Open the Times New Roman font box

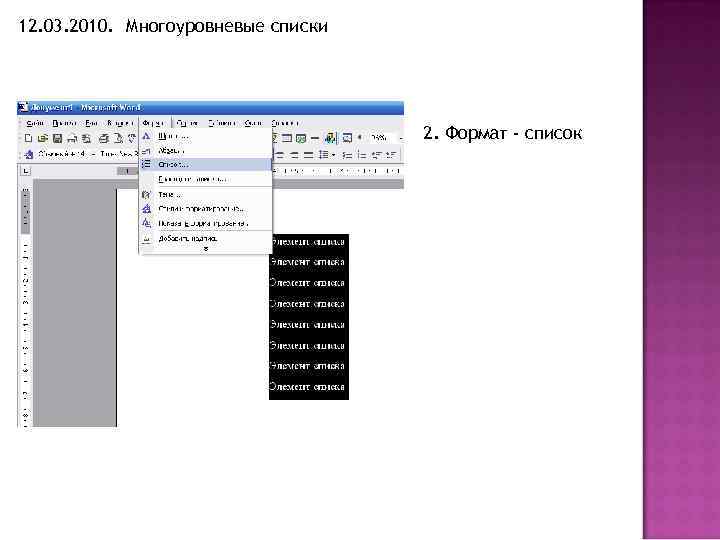[x=118, y=154]
